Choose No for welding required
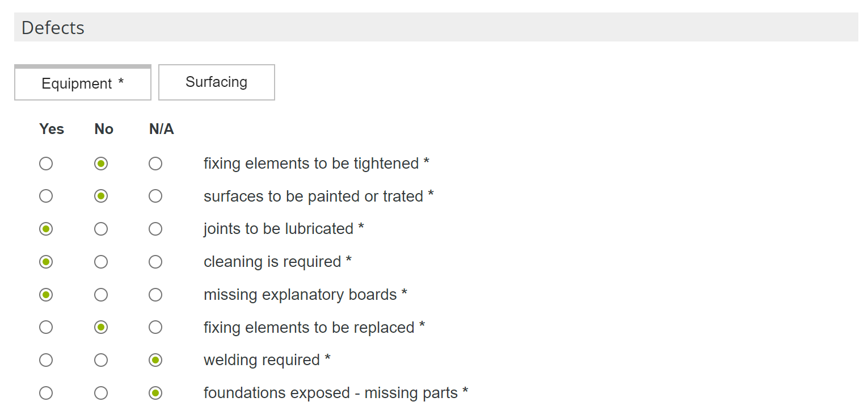Screen dimensions: 868x410 [101, 360]
